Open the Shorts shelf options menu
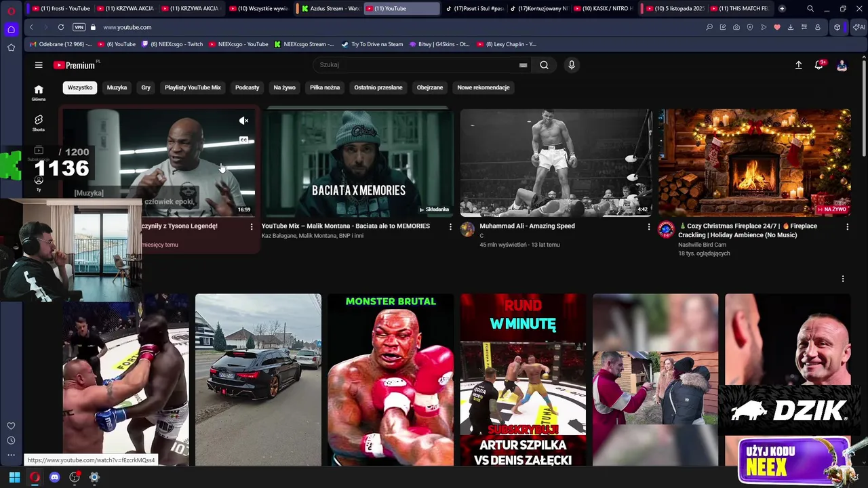 pos(843,279)
